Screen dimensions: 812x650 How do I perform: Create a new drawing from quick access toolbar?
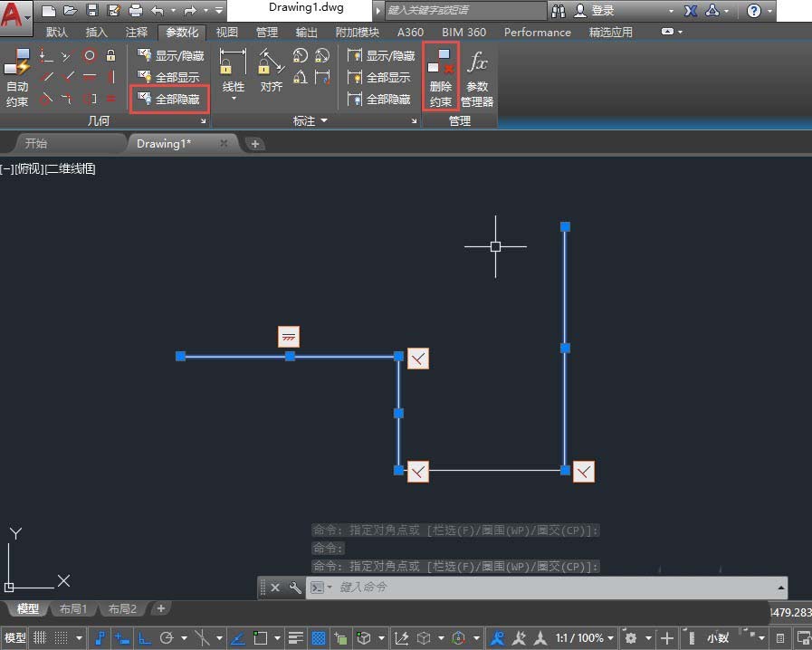coord(48,10)
